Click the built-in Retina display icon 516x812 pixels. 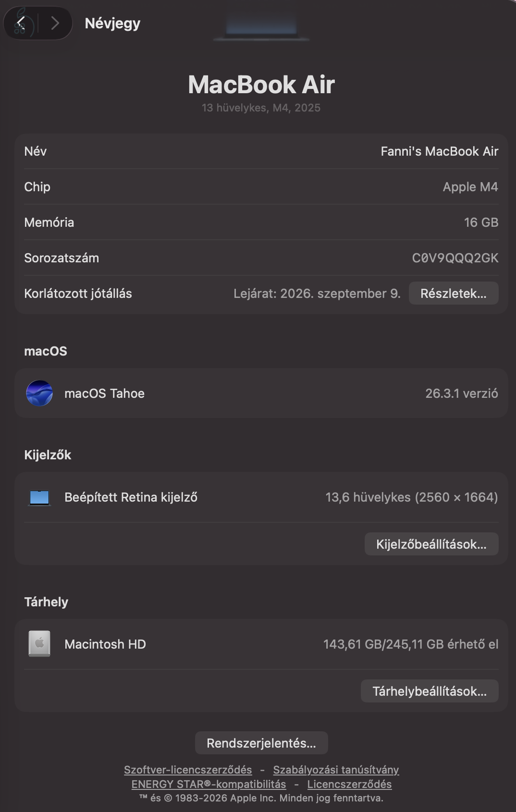39,497
